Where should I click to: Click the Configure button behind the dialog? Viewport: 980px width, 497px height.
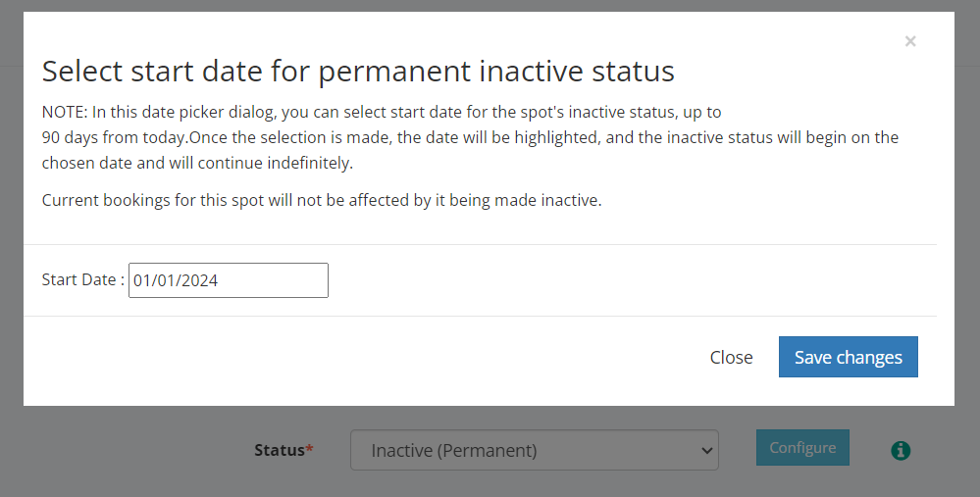(801, 448)
